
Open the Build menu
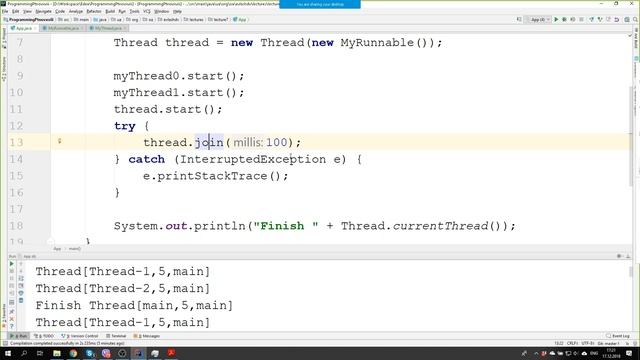point(110,11)
